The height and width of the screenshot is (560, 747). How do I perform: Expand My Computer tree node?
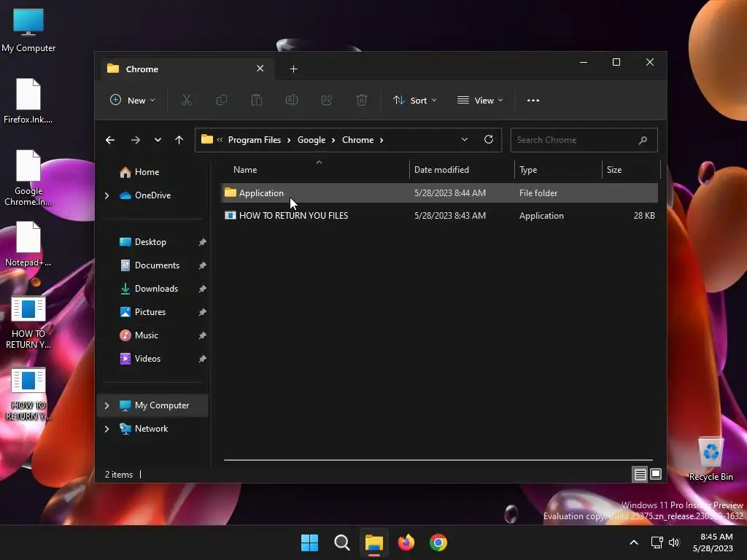107,405
